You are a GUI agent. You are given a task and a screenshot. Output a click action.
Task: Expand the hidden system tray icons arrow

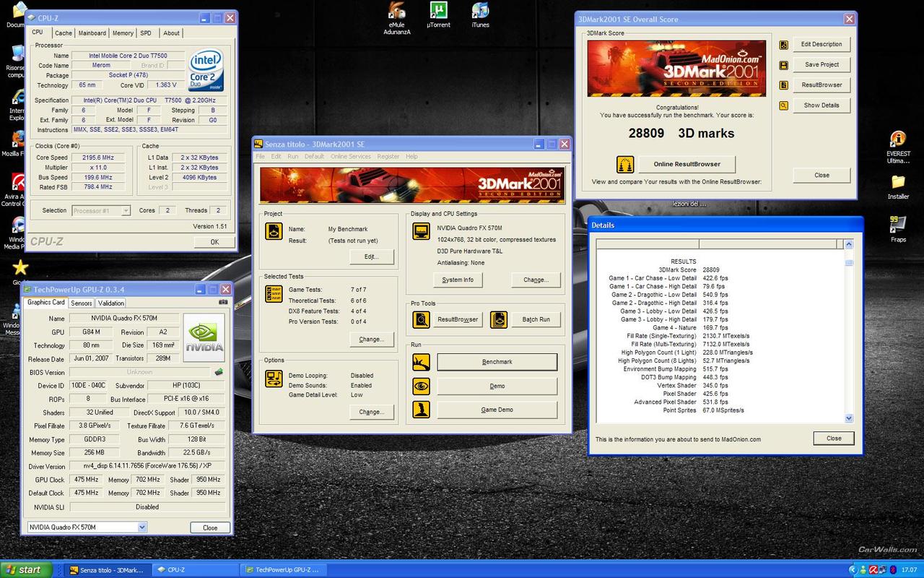point(854,570)
